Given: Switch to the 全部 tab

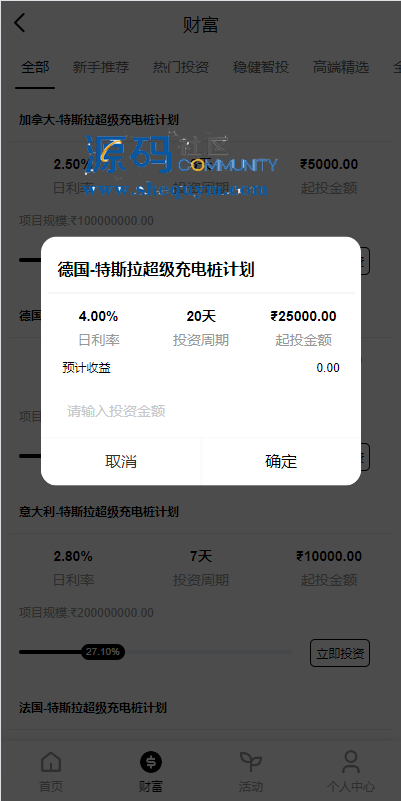Looking at the screenshot, I should (35, 67).
